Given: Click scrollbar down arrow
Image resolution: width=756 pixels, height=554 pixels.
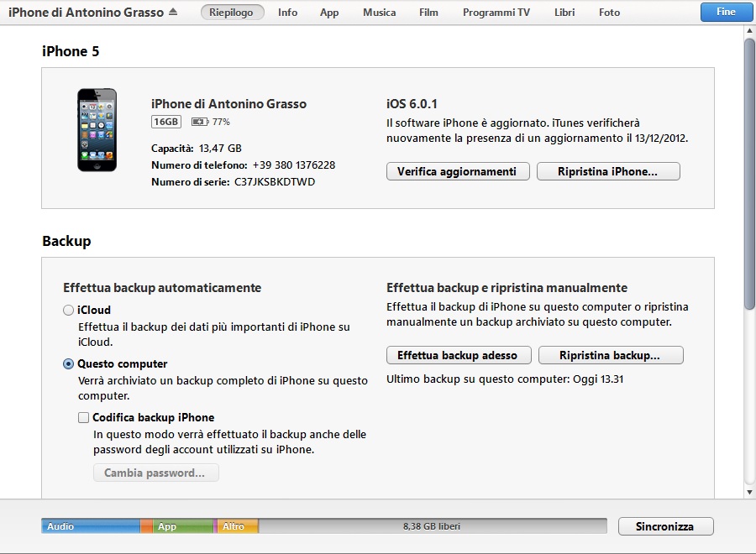Looking at the screenshot, I should 750,492.
